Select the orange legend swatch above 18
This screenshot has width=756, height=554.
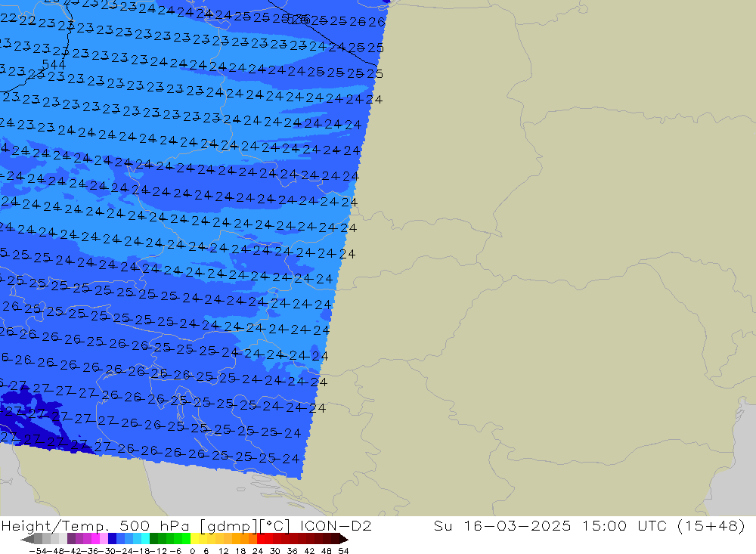point(244,539)
